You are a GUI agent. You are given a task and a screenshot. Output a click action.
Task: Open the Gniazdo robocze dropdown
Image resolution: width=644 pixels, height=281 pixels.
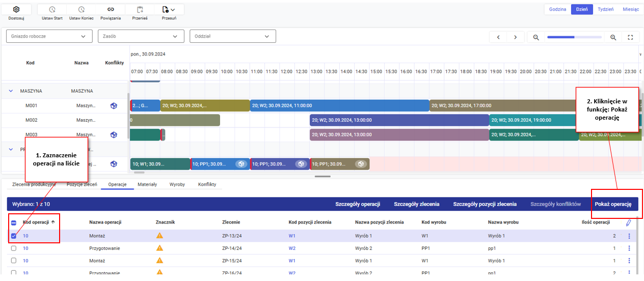pos(49,36)
